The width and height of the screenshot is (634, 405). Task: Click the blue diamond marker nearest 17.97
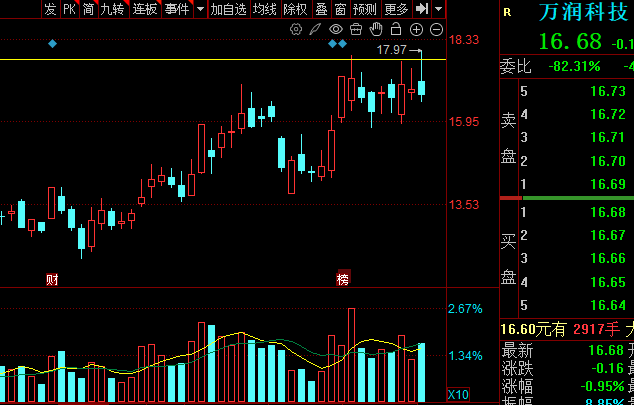(x=342, y=43)
